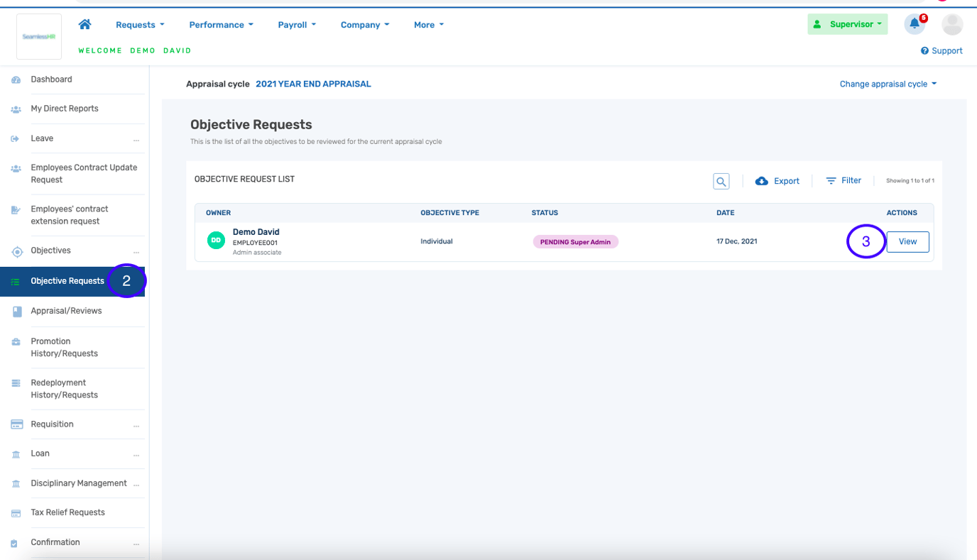The image size is (977, 560).
Task: Click the user profile picture in top right
Action: click(x=951, y=26)
